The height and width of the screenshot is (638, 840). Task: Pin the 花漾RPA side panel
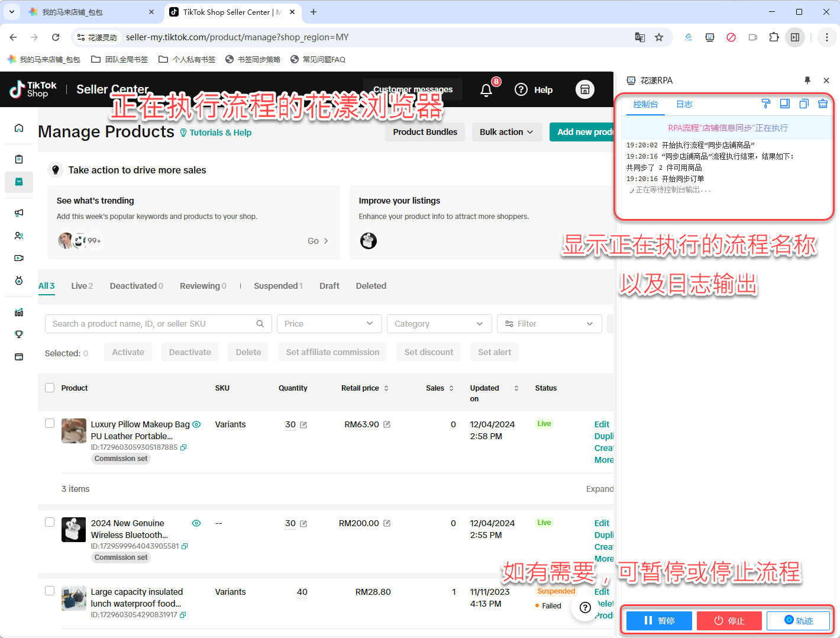click(807, 80)
